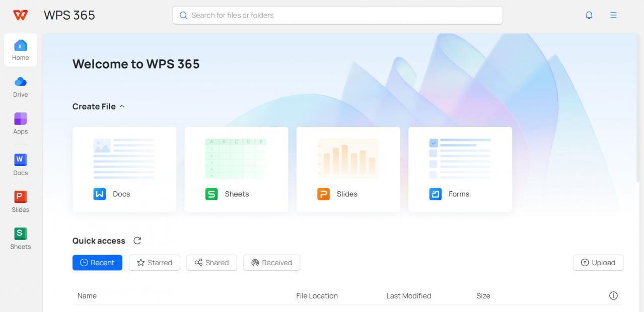Viewport: 644px width, 312px height.
Task: Open the Drive cloud icon
Action: pyautogui.click(x=21, y=82)
